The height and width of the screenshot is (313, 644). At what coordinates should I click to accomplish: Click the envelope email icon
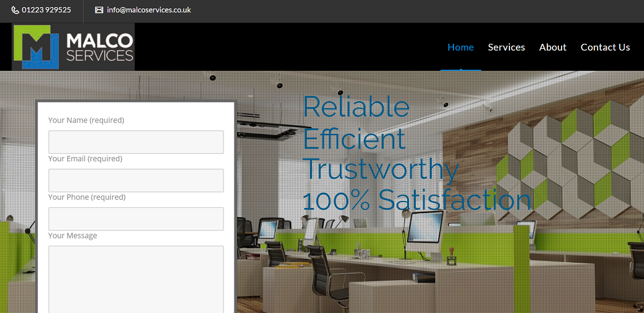tap(99, 10)
